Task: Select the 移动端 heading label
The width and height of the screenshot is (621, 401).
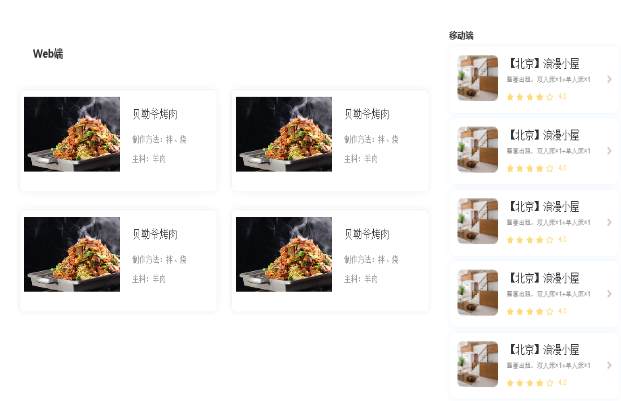Action: tap(461, 36)
